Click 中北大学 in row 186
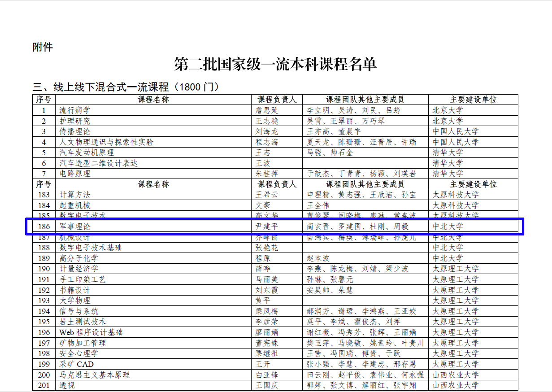This screenshot has height=392, width=552. pyautogui.click(x=448, y=226)
